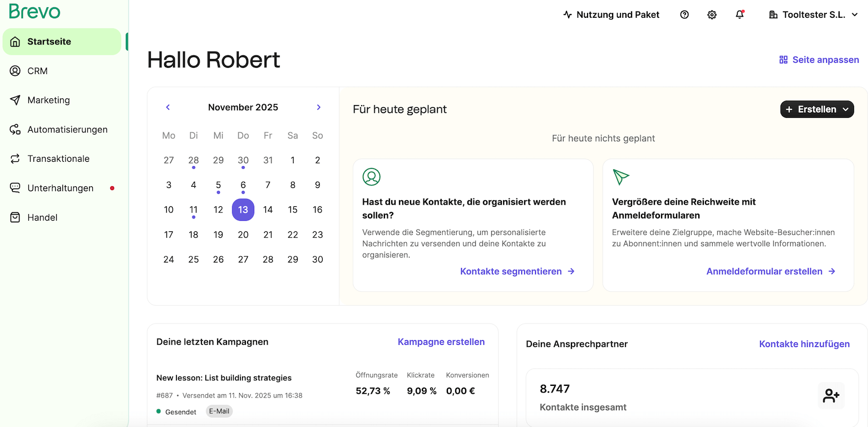The height and width of the screenshot is (427, 868).
Task: Go to the previous month in the calendar
Action: click(x=167, y=107)
